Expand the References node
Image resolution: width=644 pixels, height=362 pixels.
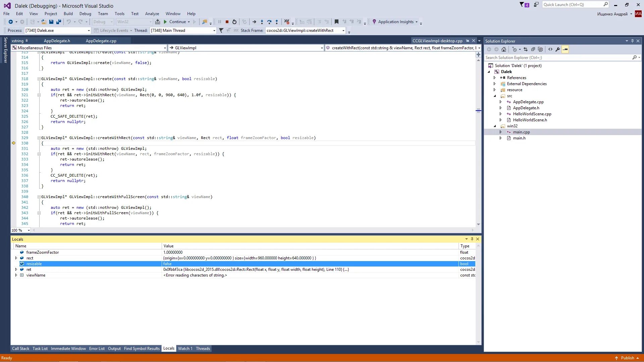[494, 78]
